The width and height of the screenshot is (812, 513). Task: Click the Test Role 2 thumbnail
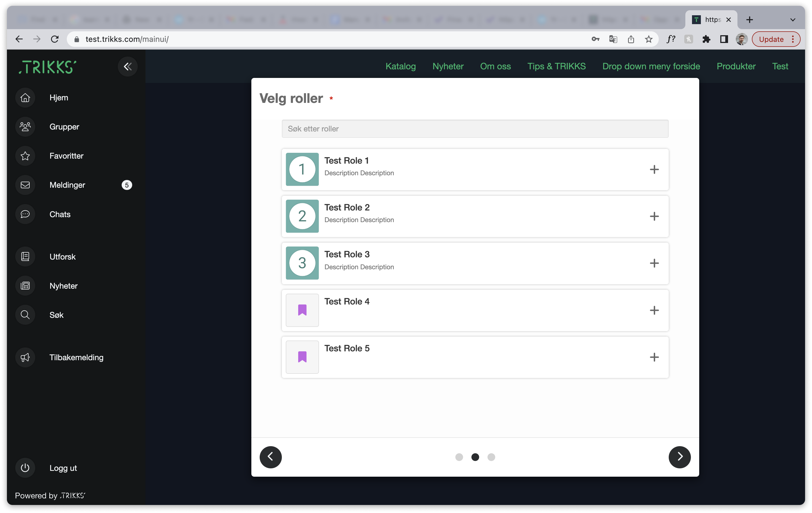point(302,216)
